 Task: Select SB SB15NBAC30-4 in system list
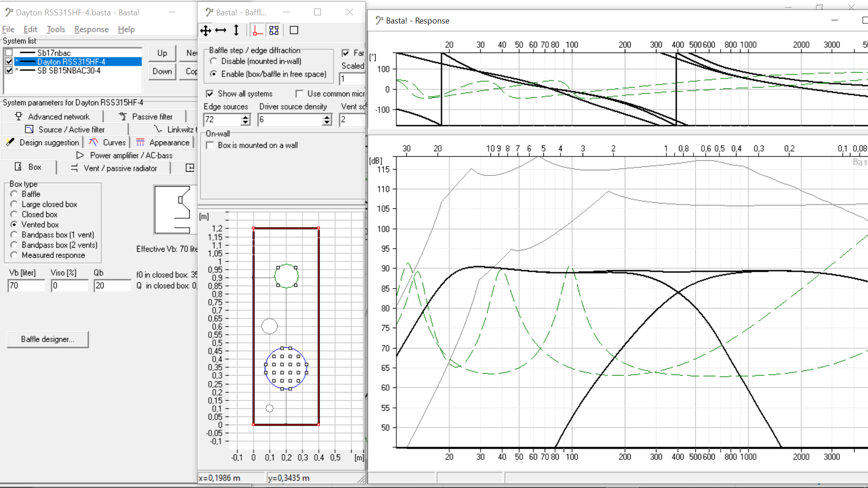[69, 70]
